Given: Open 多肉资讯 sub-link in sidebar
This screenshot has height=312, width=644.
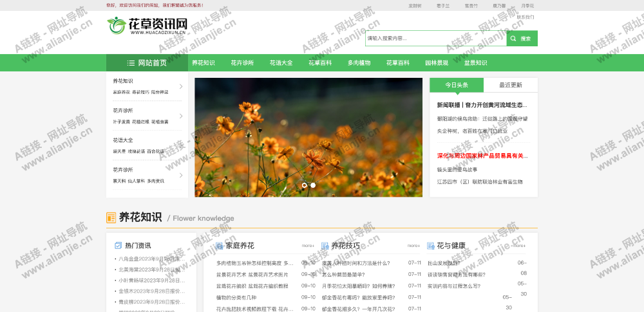Looking at the screenshot, I should [156, 181].
